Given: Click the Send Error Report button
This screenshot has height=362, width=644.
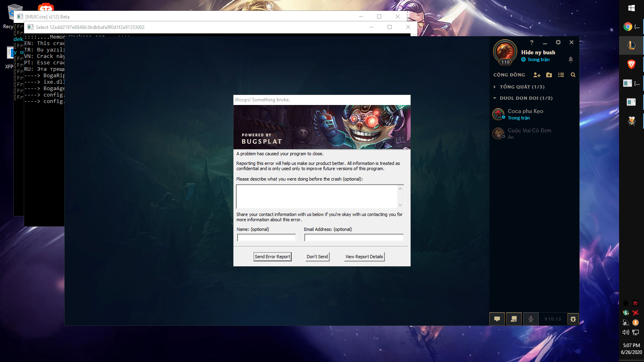Looking at the screenshot, I should point(272,257).
